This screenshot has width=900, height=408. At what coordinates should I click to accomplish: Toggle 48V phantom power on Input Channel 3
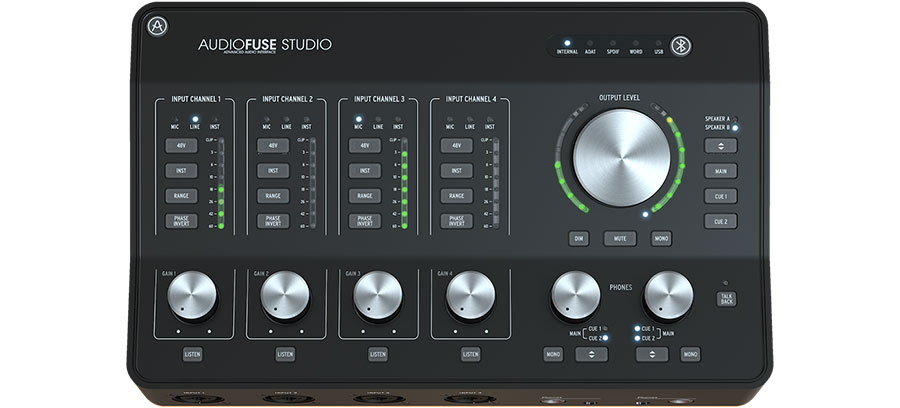click(364, 145)
